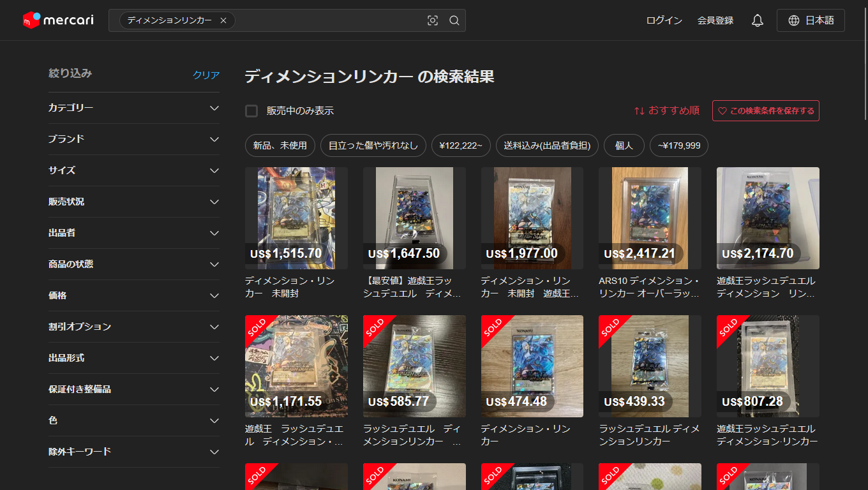Screen dimensions: 868x490
Task: Open the notifications bell
Action: (758, 20)
